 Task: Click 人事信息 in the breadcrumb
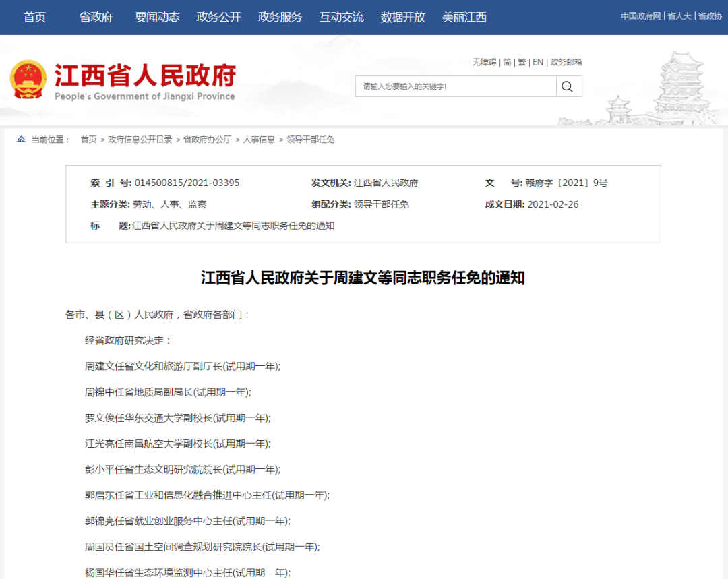click(x=259, y=140)
